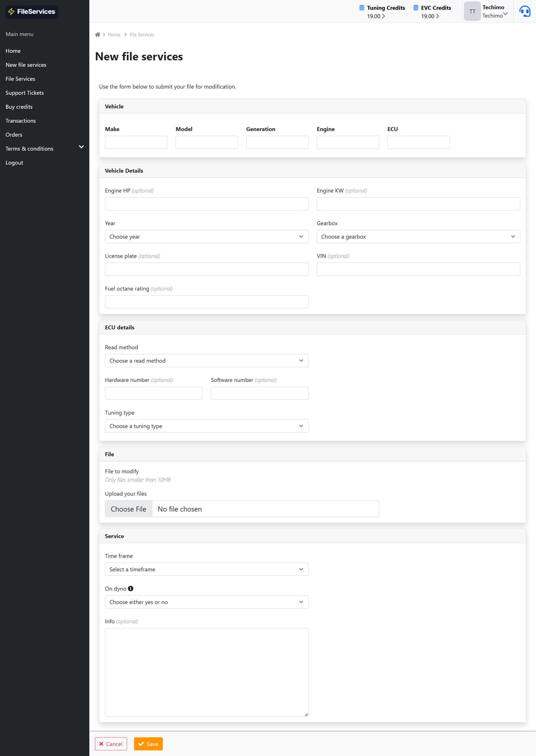The image size is (536, 756).
Task: Open Support Tickets in the sidebar
Action: point(25,93)
